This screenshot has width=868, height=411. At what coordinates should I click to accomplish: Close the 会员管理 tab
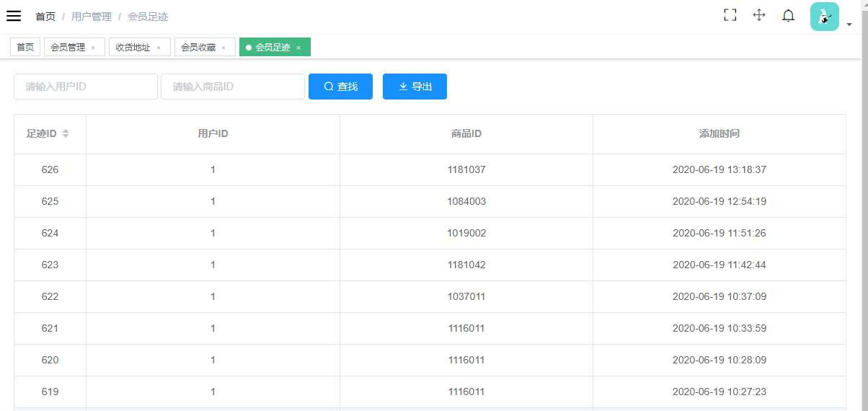93,48
